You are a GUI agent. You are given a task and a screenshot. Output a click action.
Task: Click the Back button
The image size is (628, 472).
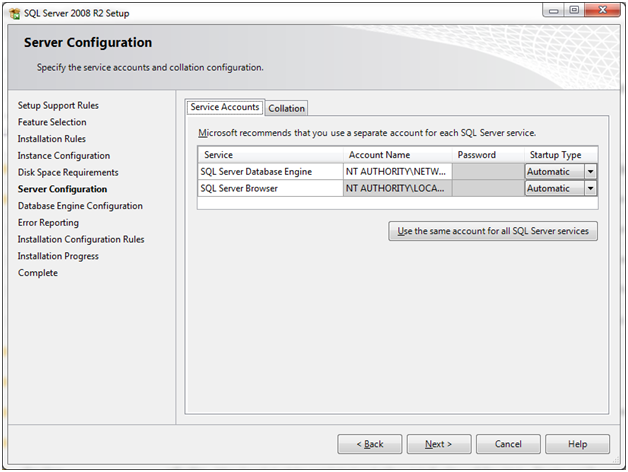point(370,444)
